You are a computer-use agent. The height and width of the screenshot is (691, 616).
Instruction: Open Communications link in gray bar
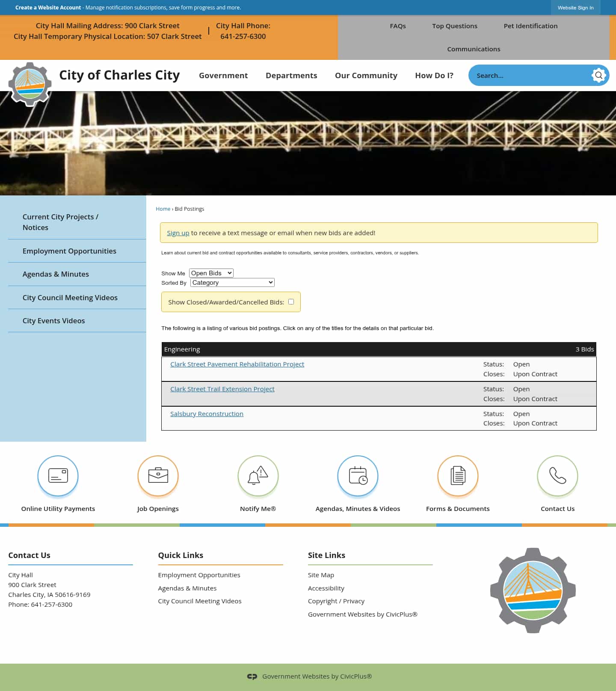474,49
